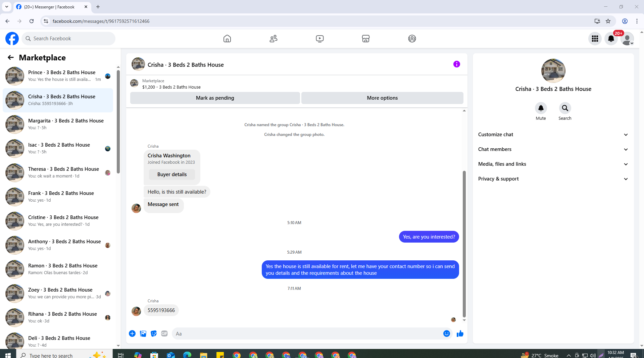Open Chrome tab search dropdown
This screenshot has height=358, width=644.
7,7
